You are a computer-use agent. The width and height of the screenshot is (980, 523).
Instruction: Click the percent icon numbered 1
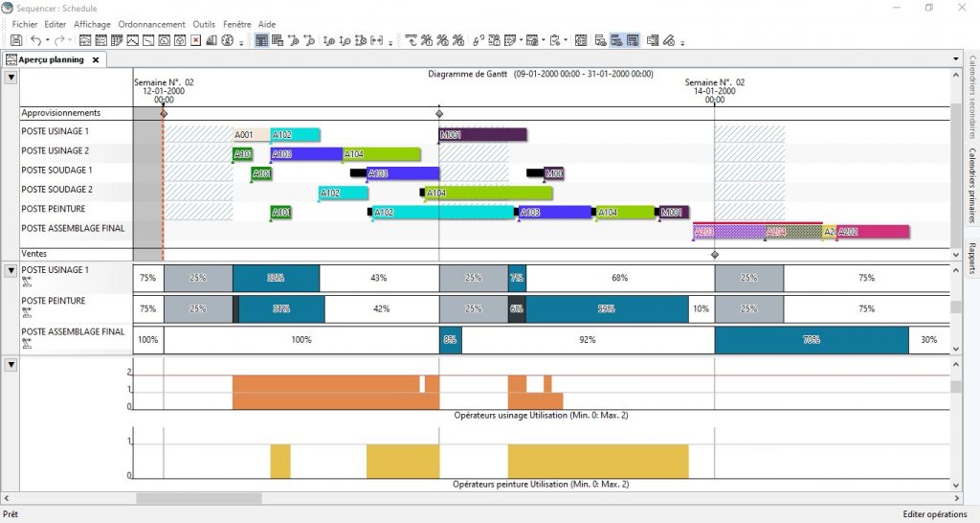pyautogui.click(x=426, y=40)
